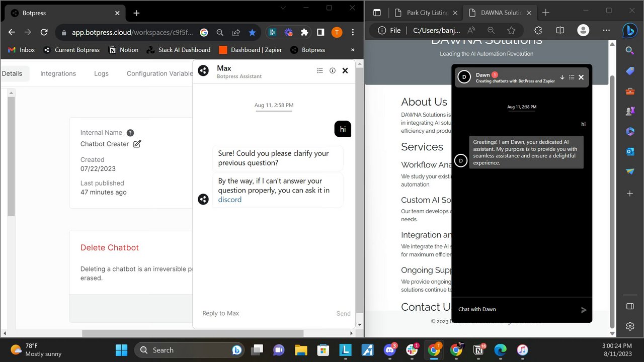
Task: Click the taskbar Search box
Action: pyautogui.click(x=190, y=350)
